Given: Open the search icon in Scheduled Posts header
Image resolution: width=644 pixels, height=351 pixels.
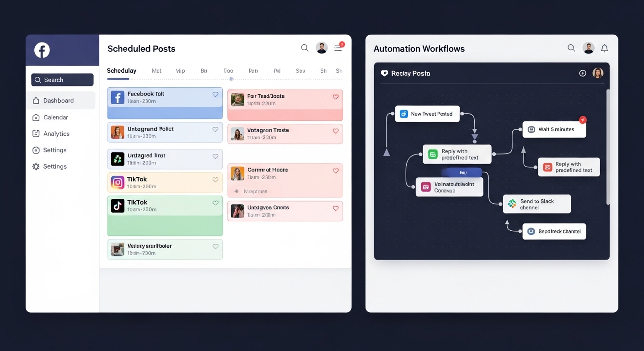Looking at the screenshot, I should (x=305, y=48).
